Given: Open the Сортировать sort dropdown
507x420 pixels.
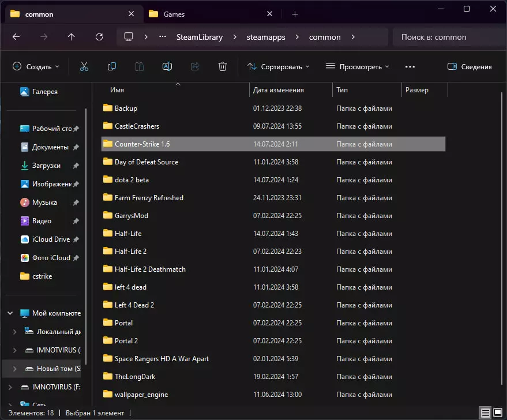Looking at the screenshot, I should [279, 67].
